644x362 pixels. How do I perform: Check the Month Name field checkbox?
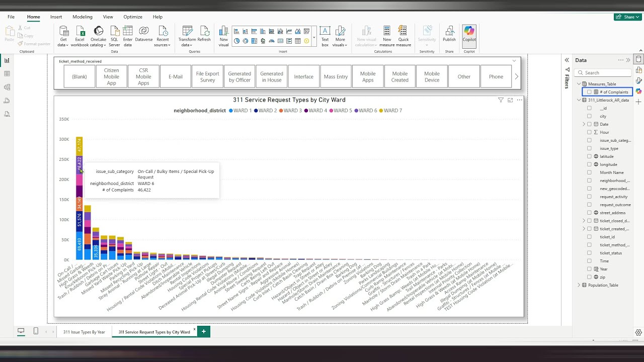pyautogui.click(x=589, y=172)
